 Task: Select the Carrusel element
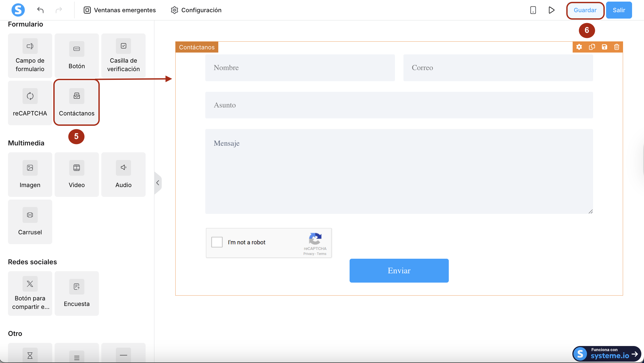tap(30, 222)
